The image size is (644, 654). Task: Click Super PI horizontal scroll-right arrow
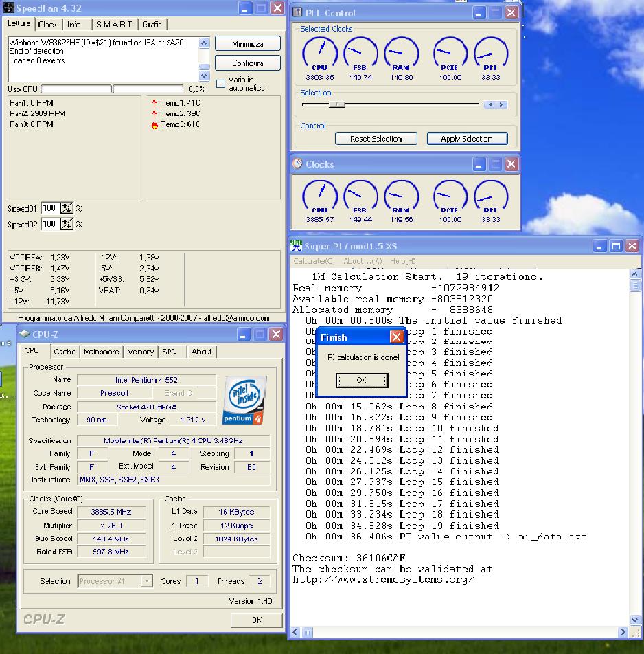click(623, 632)
